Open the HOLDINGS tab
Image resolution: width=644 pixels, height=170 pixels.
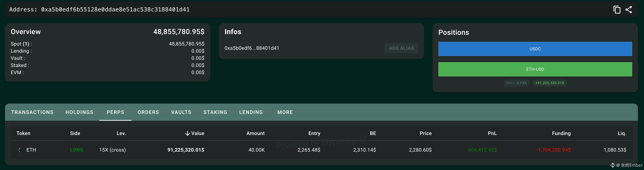coord(79,112)
